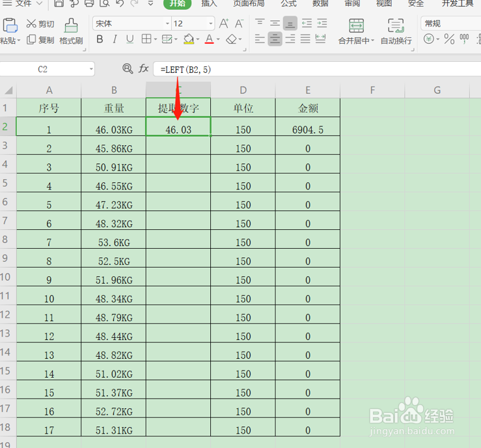Click the Undo arrow icon
Viewport: 481px width, 448px height.
(x=120, y=3)
